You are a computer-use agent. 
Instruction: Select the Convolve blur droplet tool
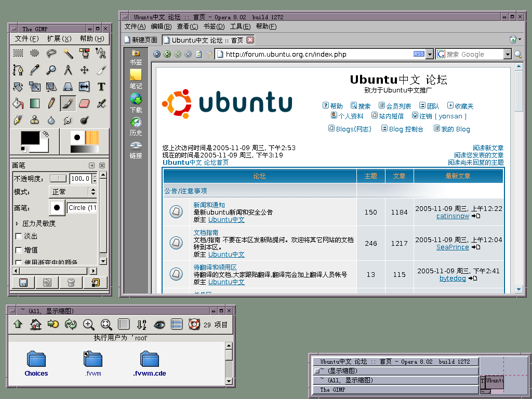[51, 120]
